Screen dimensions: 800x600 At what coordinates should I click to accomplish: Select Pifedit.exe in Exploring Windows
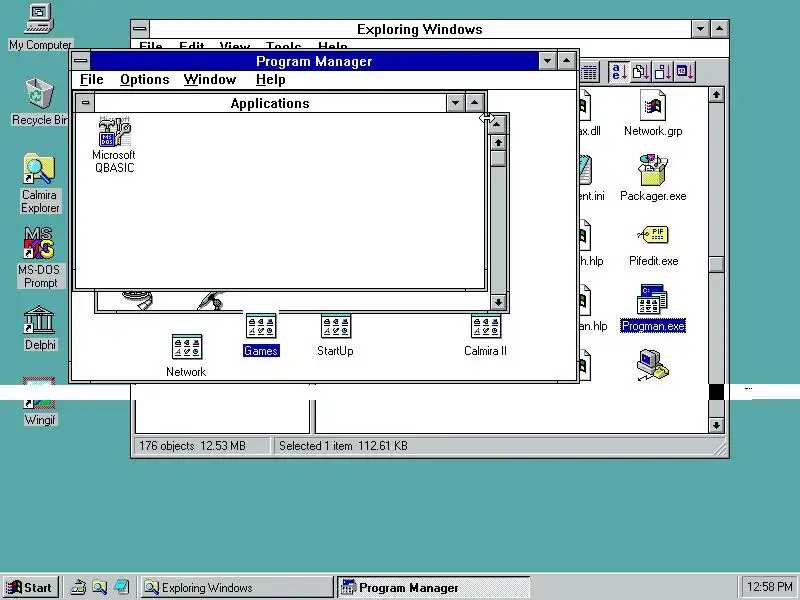tap(654, 244)
